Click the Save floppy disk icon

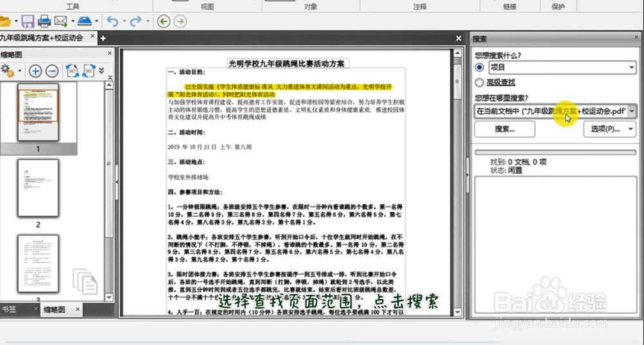coord(28,21)
